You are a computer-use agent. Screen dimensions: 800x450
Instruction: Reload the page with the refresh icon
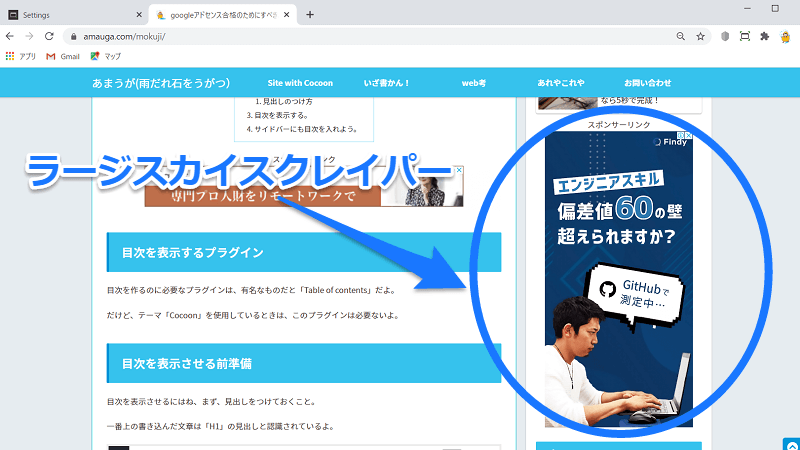(49, 36)
